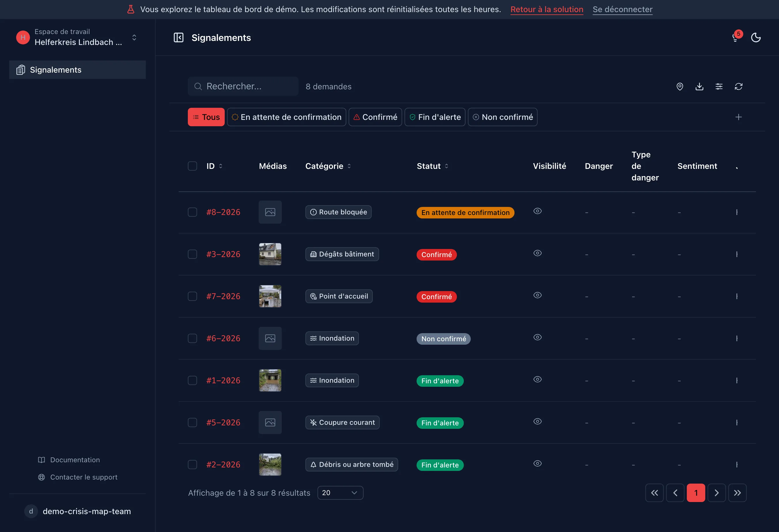
Task: Open the filter settings sliders icon
Action: pos(719,86)
